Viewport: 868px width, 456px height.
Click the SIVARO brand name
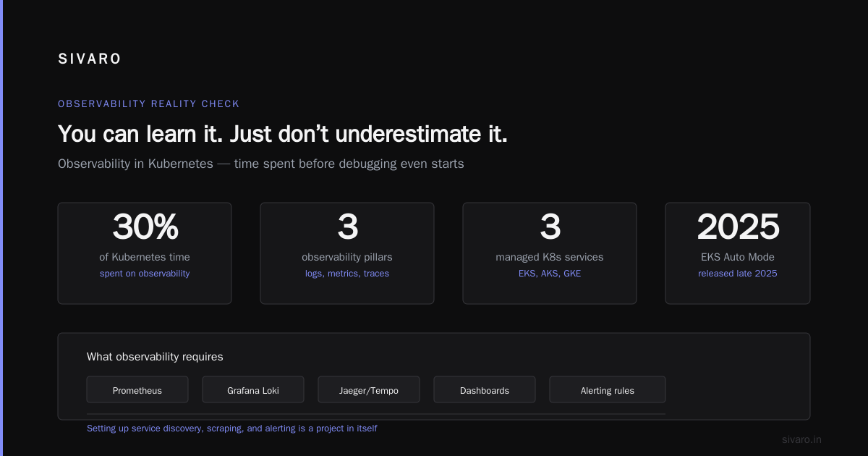tap(90, 59)
